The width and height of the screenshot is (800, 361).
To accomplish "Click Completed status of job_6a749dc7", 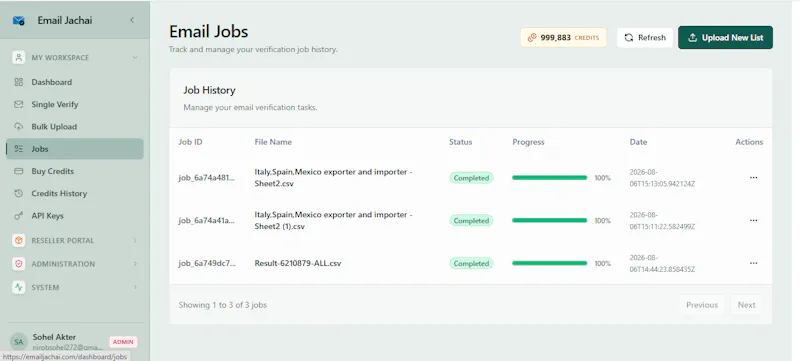I will tap(471, 264).
